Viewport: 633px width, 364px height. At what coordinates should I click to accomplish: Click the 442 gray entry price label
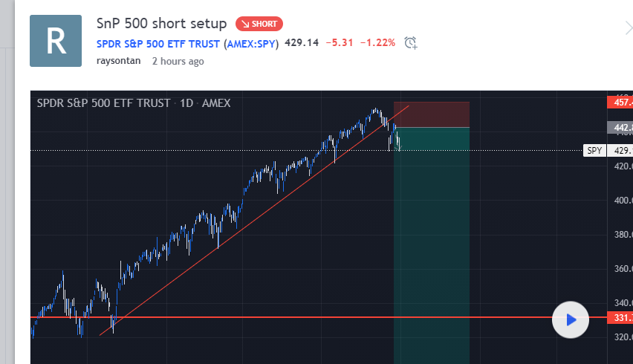[620, 128]
